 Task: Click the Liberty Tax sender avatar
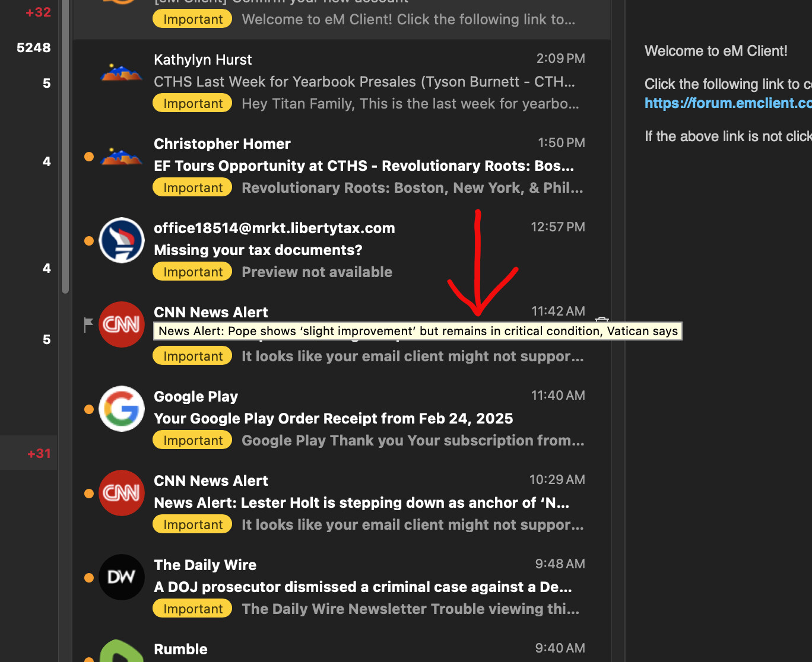tap(122, 240)
